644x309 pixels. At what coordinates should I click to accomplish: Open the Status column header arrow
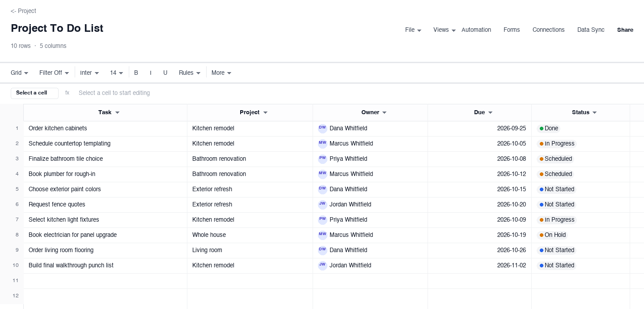pos(595,113)
